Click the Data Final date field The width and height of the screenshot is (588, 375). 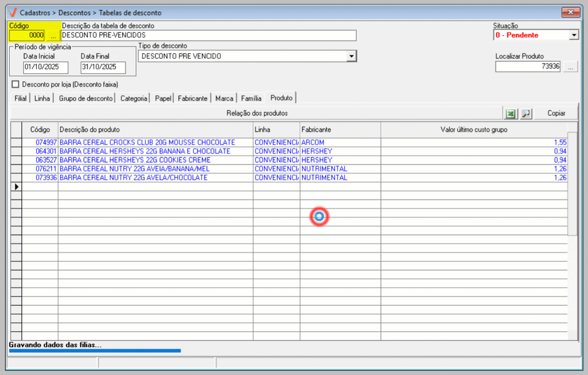pos(103,67)
